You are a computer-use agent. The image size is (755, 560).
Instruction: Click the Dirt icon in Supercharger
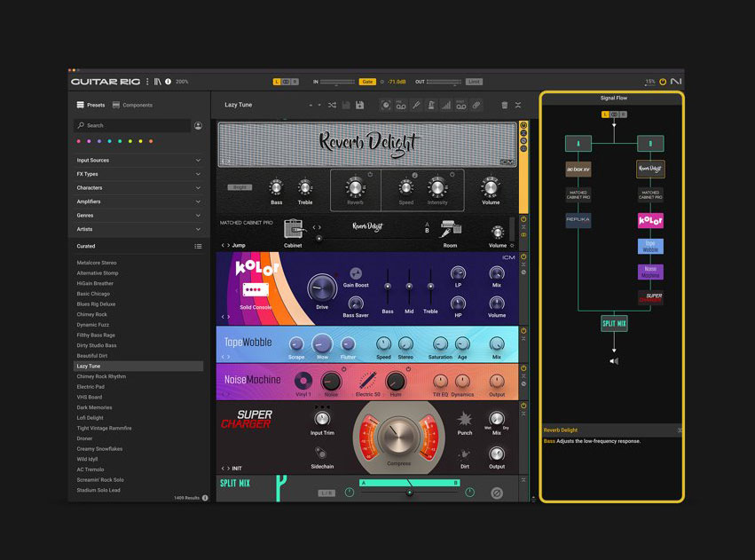(464, 454)
